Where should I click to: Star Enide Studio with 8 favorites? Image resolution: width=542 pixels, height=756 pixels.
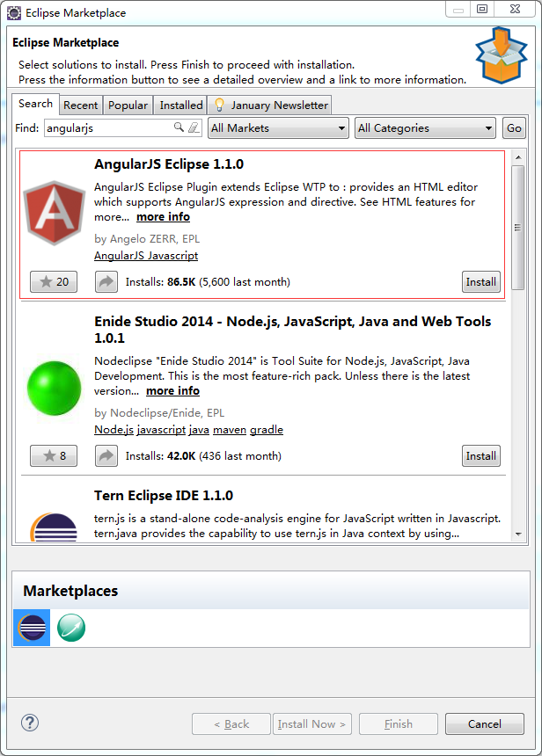click(x=54, y=455)
